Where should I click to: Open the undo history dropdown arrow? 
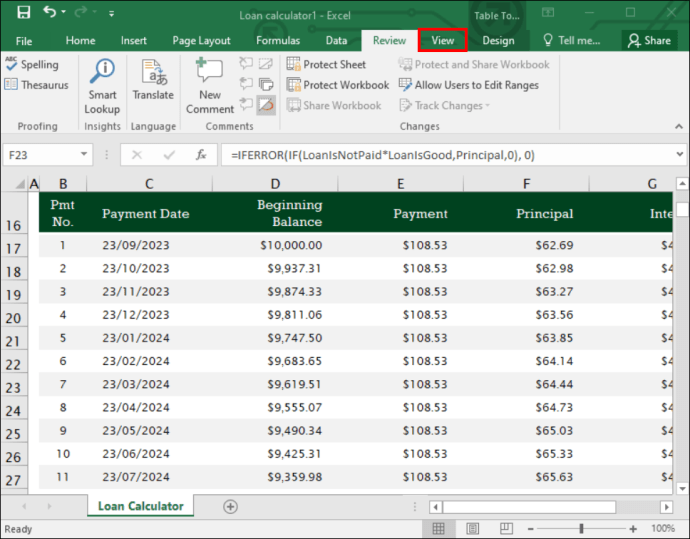click(x=64, y=12)
